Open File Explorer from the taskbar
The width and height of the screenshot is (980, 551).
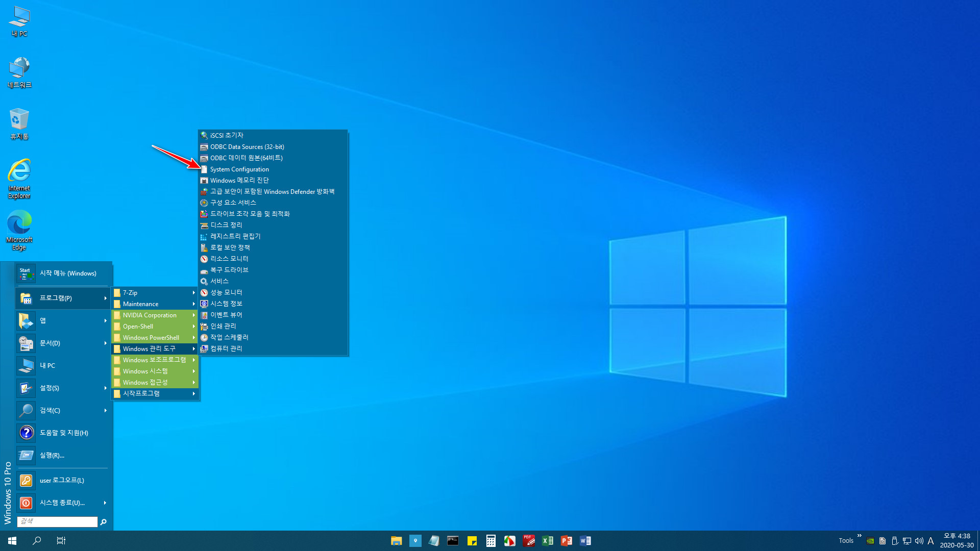(396, 541)
